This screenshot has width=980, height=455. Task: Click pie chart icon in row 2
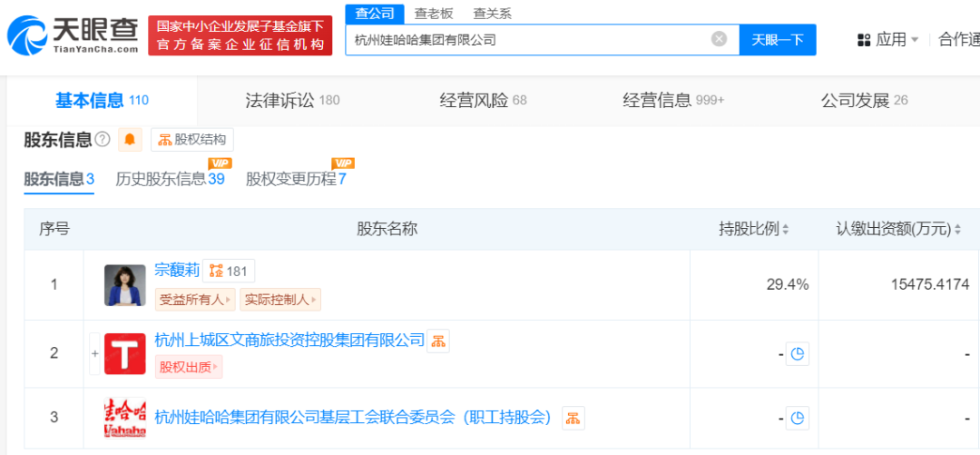798,354
